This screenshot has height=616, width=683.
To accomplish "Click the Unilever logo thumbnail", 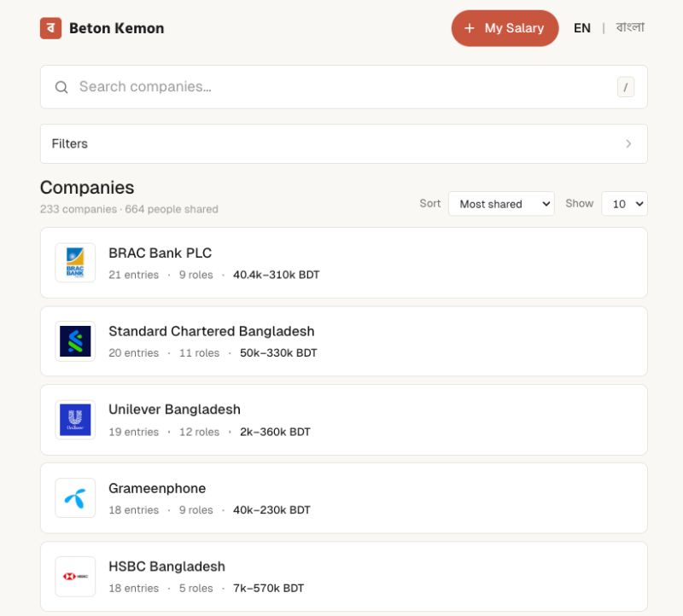I will pyautogui.click(x=75, y=420).
